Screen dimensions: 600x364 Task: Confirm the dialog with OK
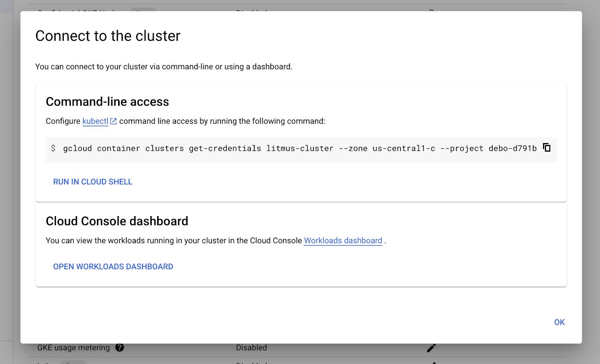[x=559, y=322]
